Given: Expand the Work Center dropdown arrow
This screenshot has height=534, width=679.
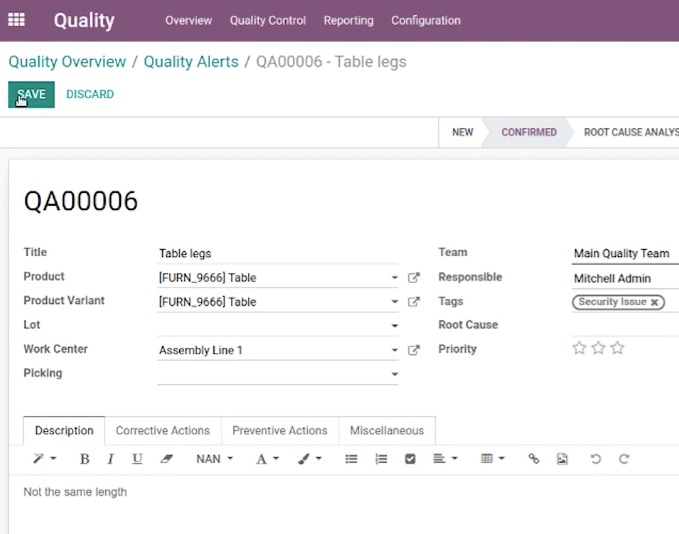Looking at the screenshot, I should click(394, 350).
